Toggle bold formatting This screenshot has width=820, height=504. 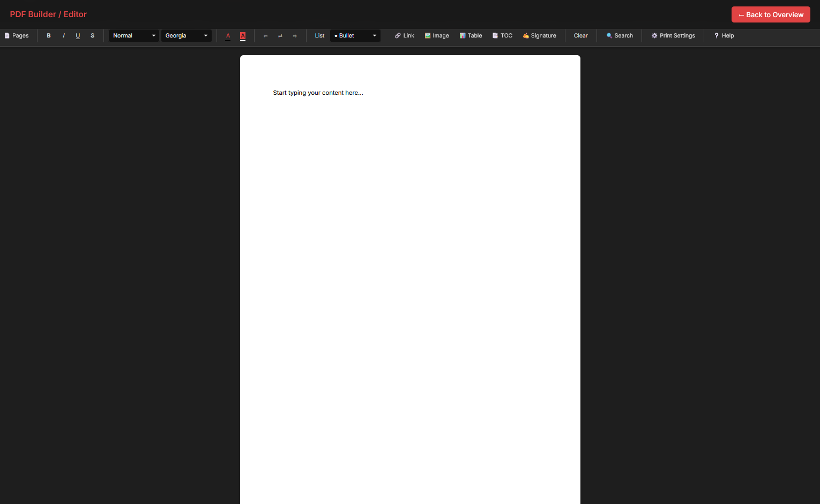49,36
